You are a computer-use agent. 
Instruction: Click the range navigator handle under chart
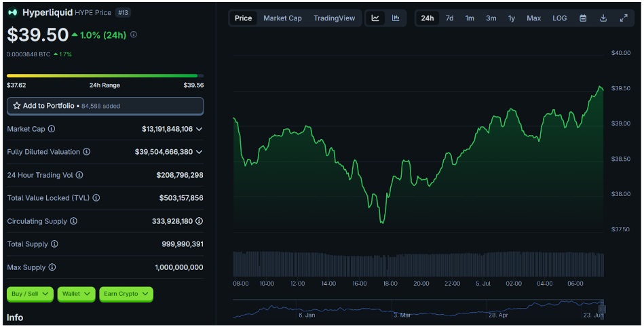[603, 309]
